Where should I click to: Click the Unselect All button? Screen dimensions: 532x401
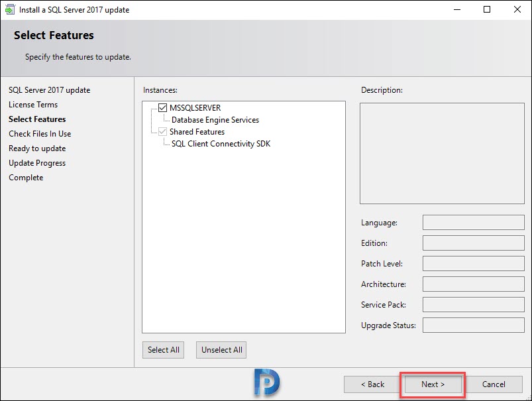coord(221,350)
